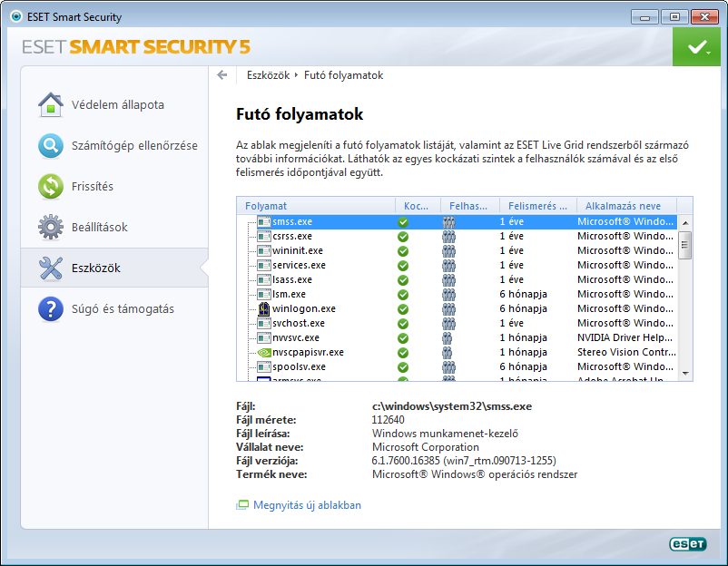Click the magnifier icon for Számítógép ellenőrzése
728x566 pixels.
(51, 146)
